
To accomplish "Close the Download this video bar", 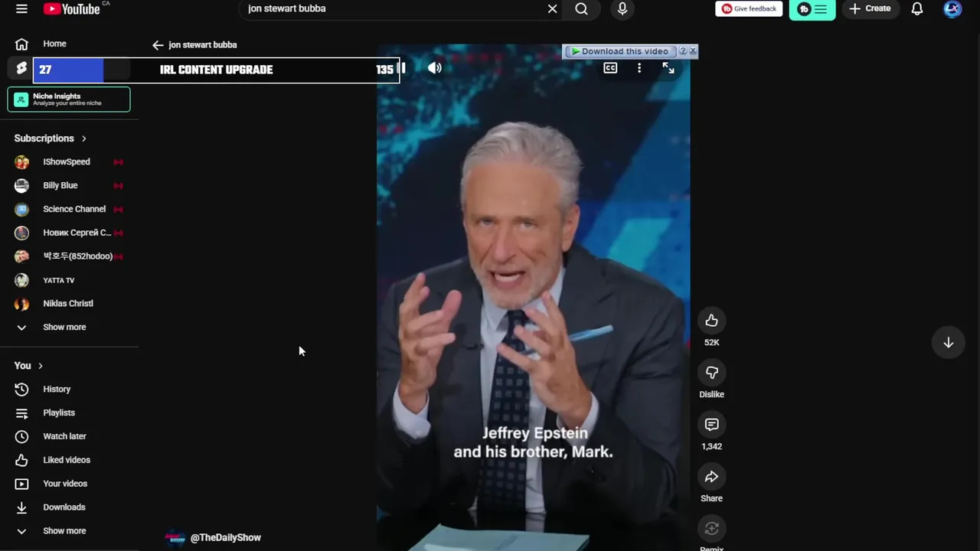I will [x=693, y=51].
